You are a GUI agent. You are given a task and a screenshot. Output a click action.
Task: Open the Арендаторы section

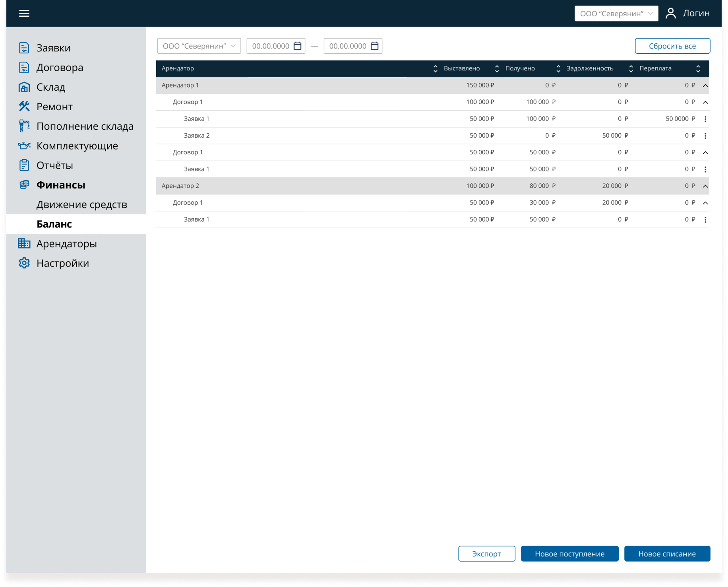(66, 244)
